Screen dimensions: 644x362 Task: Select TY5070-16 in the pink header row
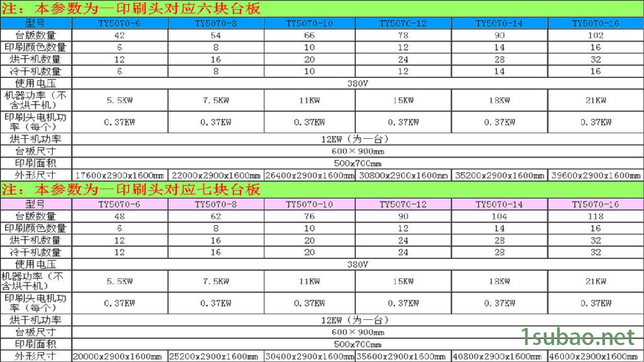tap(595, 204)
